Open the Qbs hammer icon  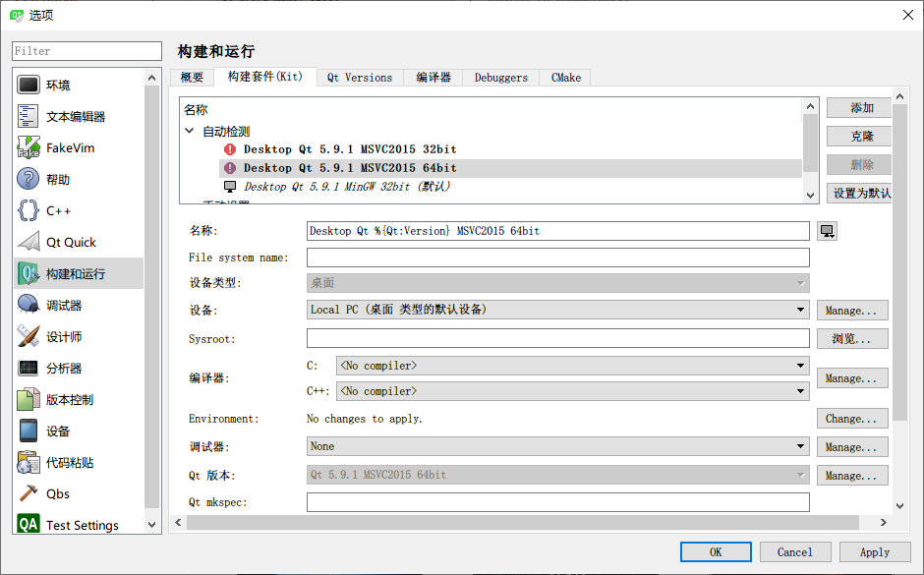29,493
